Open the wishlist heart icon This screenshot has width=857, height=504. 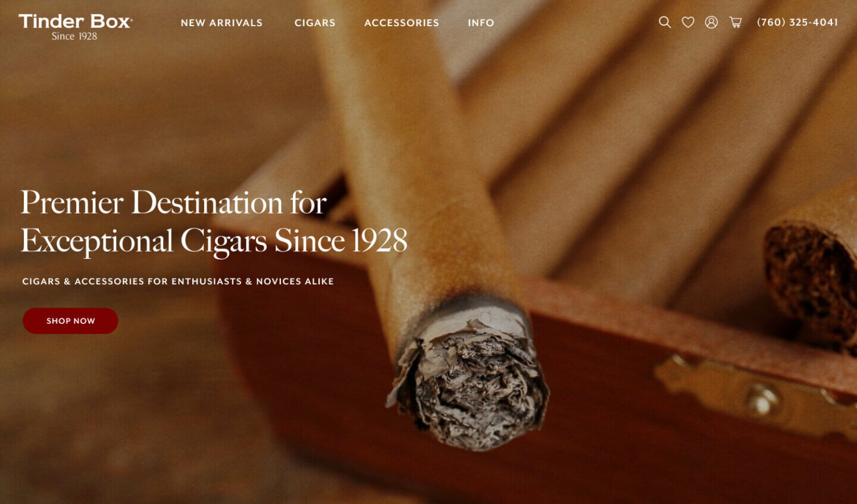[688, 22]
